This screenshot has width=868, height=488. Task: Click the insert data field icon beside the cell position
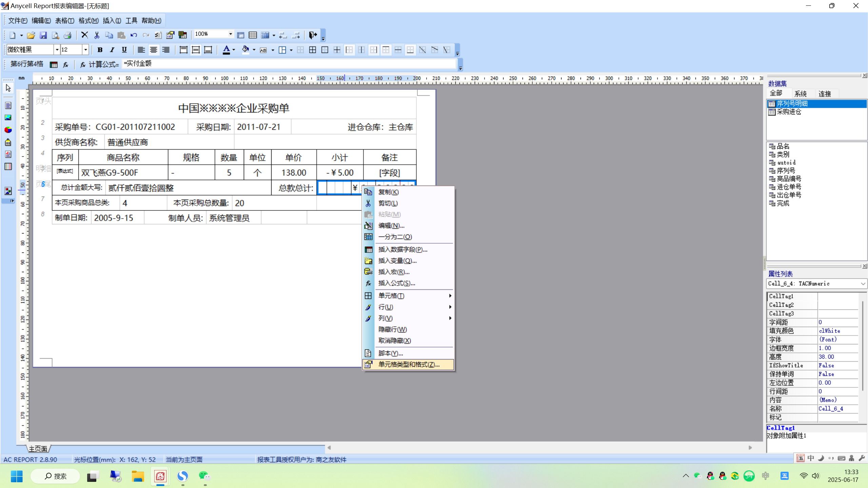pyautogui.click(x=54, y=64)
